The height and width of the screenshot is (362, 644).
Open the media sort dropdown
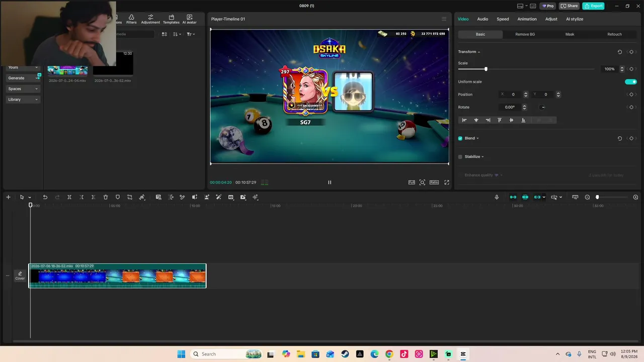pyautogui.click(x=177, y=34)
